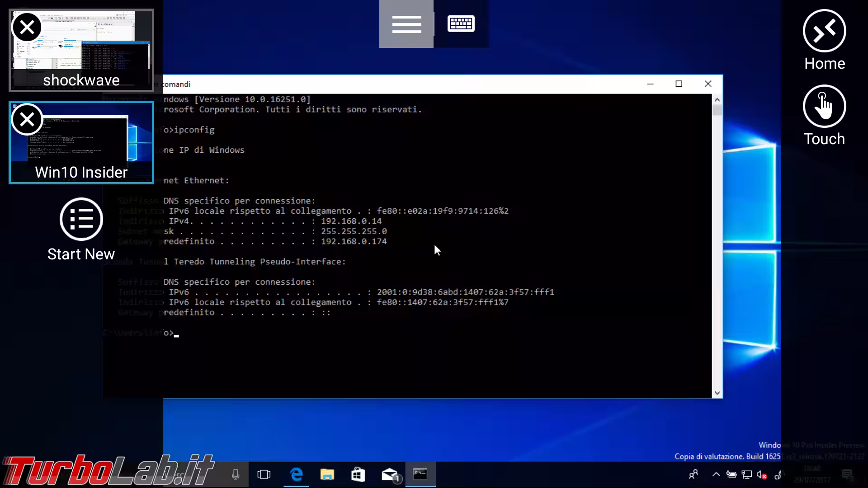868x488 pixels.
Task: Select the Command Prompt taskbar icon
Action: pyautogui.click(x=420, y=474)
